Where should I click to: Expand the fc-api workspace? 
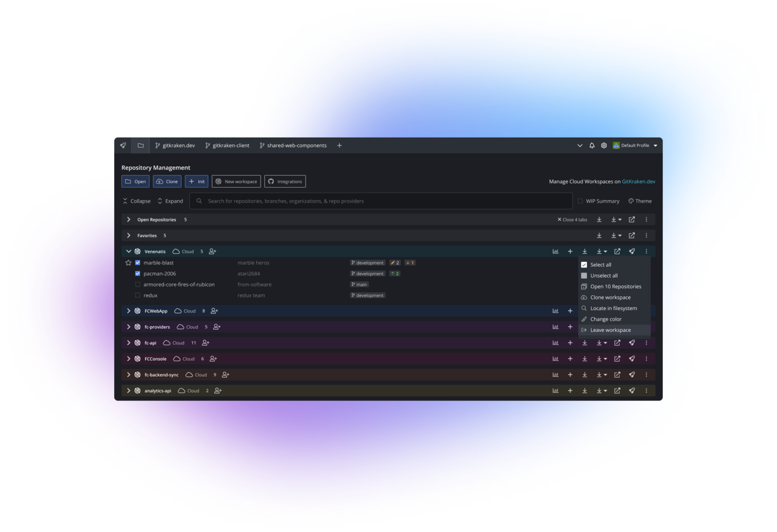coord(128,343)
